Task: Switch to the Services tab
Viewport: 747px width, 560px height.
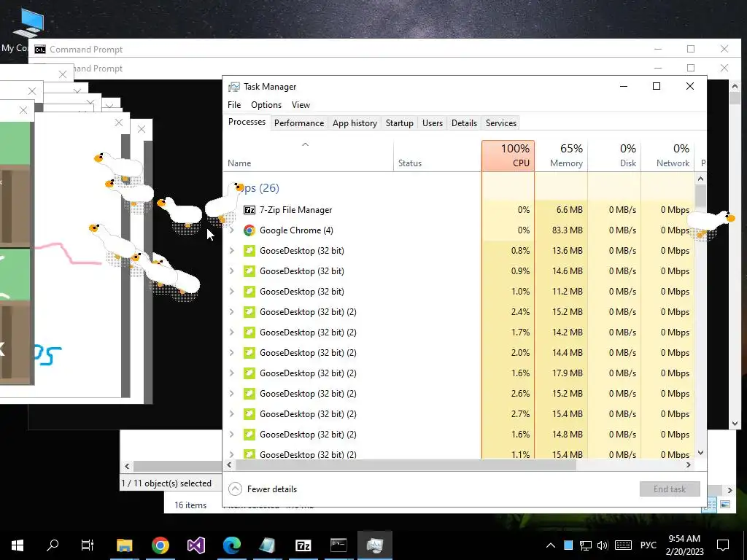Action: (x=501, y=122)
